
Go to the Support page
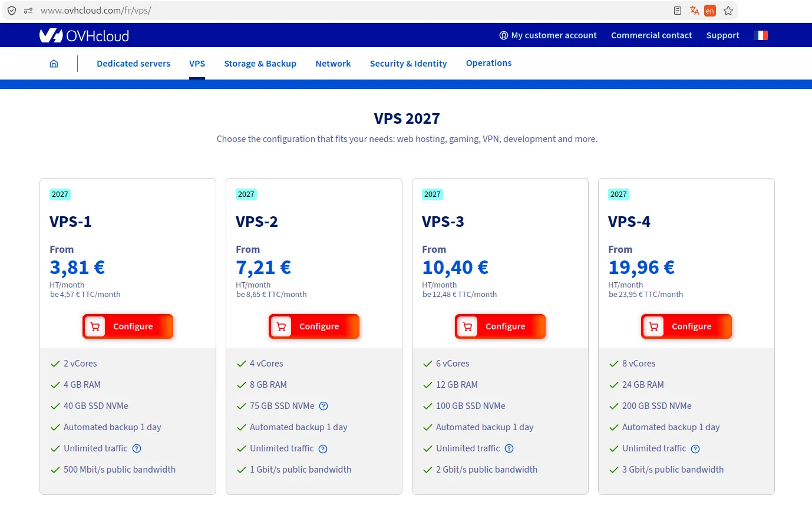(x=722, y=35)
